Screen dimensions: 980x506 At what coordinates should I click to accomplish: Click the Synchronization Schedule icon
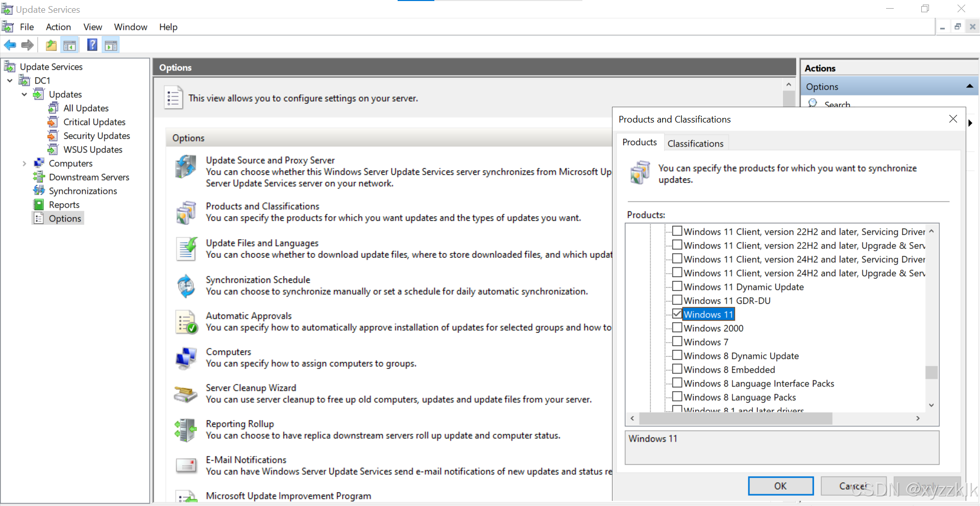click(x=186, y=286)
